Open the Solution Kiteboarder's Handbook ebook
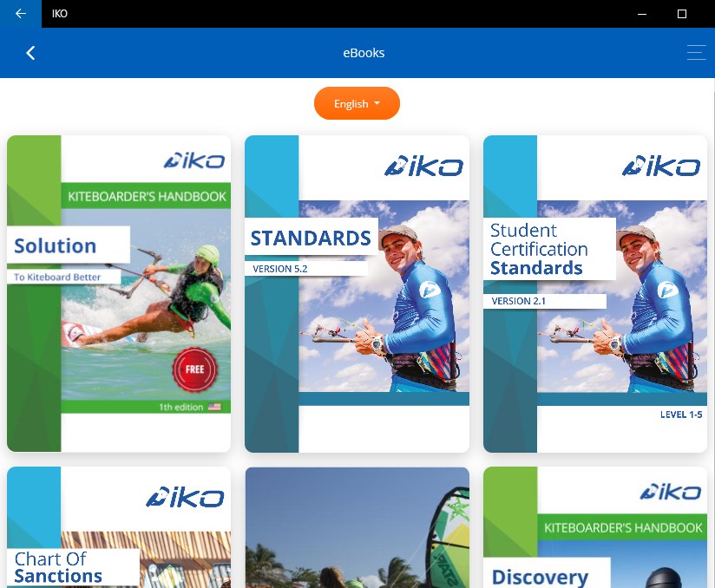Screen dimensions: 715x588 click(119, 293)
